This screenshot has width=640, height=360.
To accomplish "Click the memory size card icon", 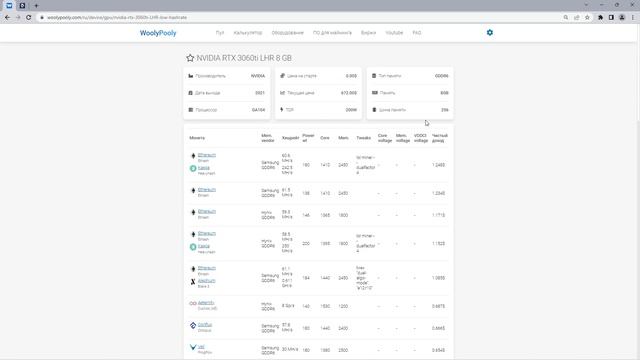I will point(375,93).
